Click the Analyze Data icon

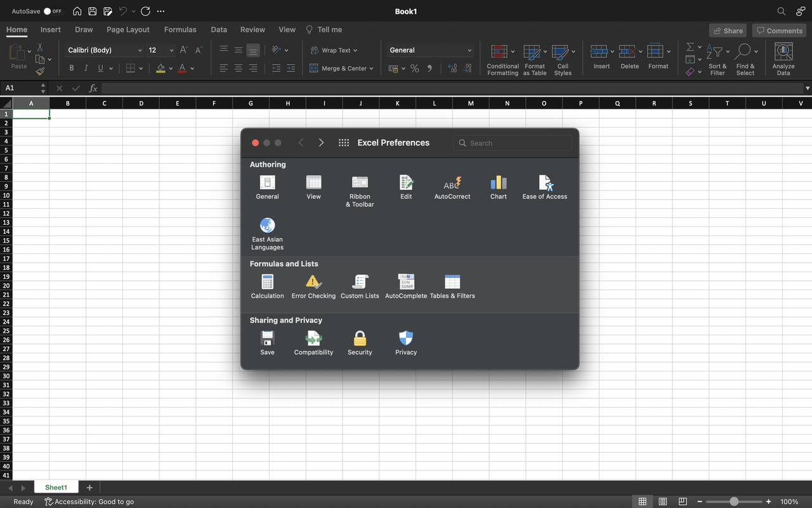tap(783, 60)
